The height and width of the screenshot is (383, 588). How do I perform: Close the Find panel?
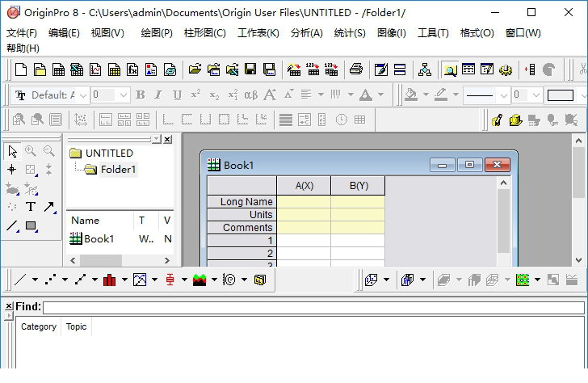coord(9,305)
